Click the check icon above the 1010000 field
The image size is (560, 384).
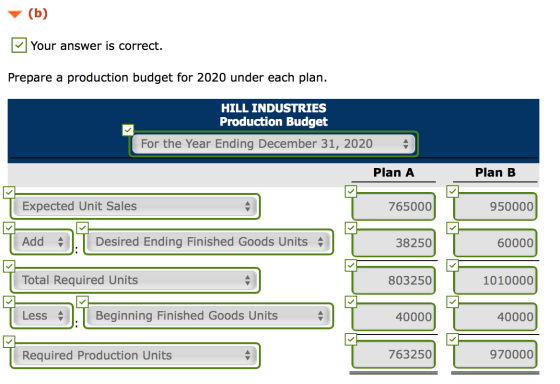click(452, 265)
